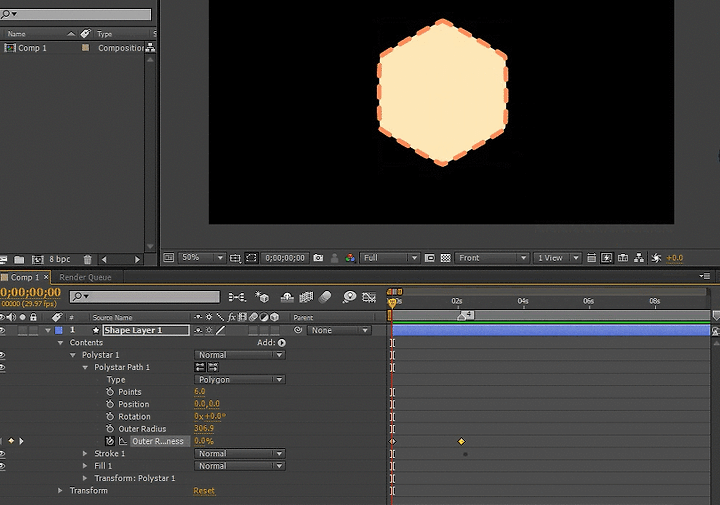Delete selected item with trash icon
Image resolution: width=720 pixels, height=505 pixels.
88,259
